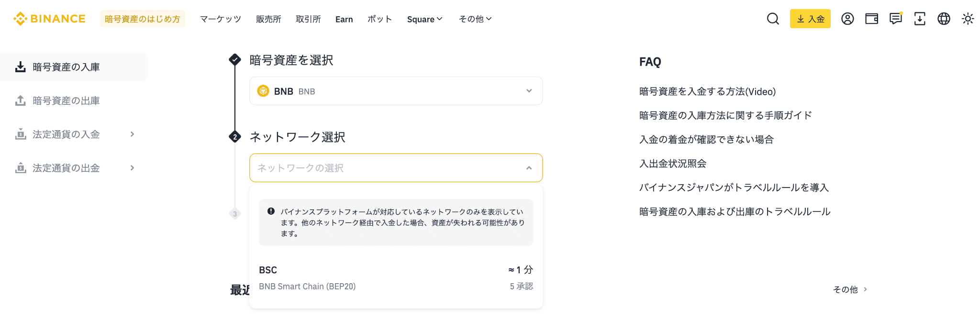Open the マーケッツ menu item
980x320 pixels.
pyautogui.click(x=221, y=19)
